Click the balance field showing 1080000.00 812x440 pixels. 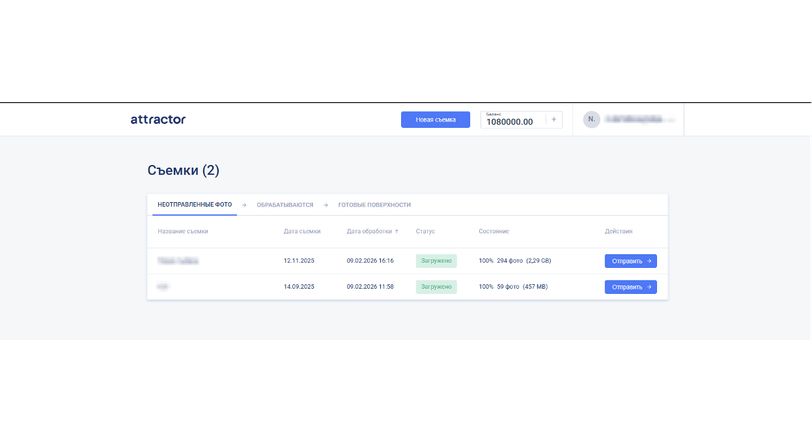click(x=512, y=120)
